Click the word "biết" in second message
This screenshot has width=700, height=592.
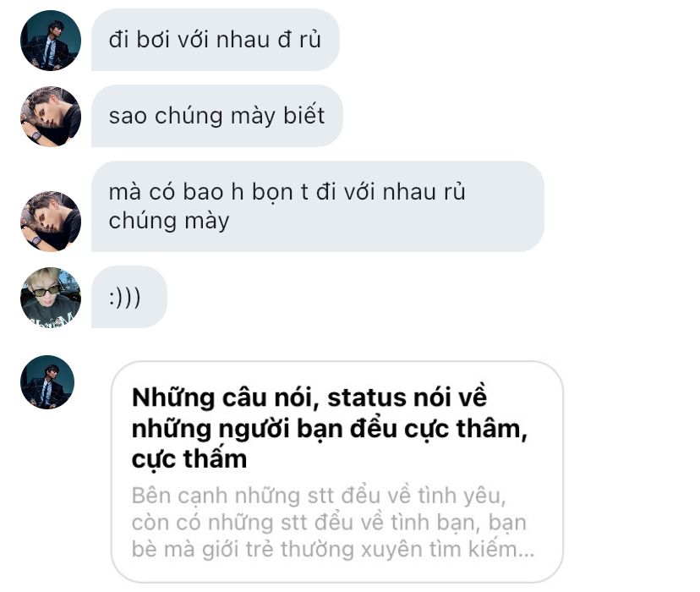point(304,116)
